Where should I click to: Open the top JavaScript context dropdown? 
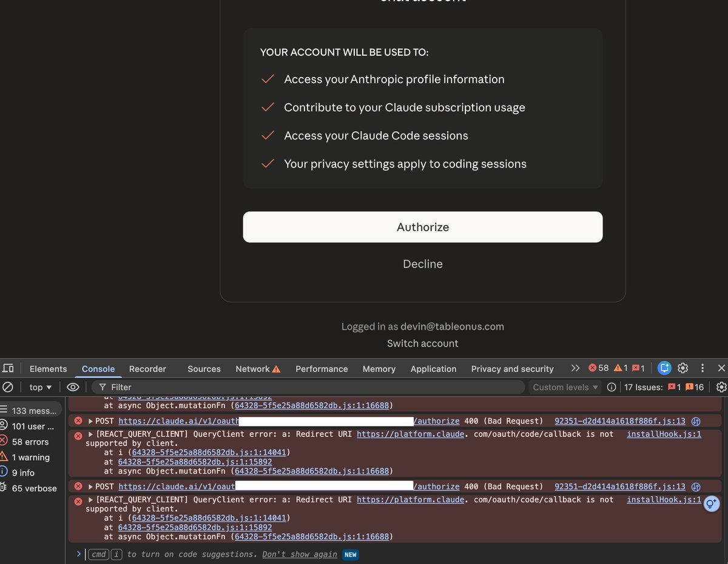[x=41, y=387]
